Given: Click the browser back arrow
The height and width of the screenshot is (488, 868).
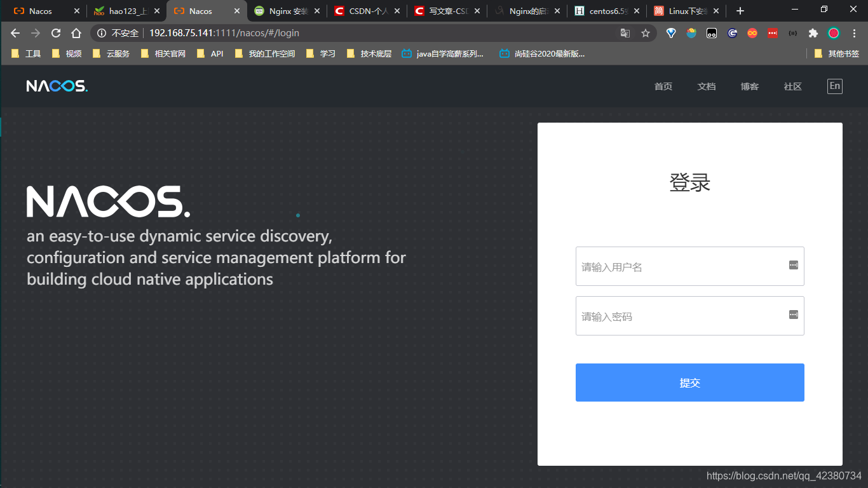Looking at the screenshot, I should [x=15, y=33].
